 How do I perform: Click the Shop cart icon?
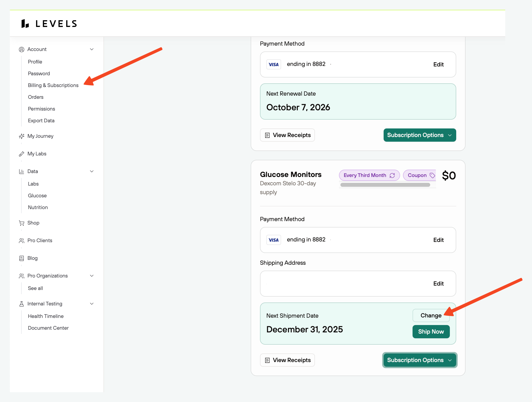click(22, 223)
